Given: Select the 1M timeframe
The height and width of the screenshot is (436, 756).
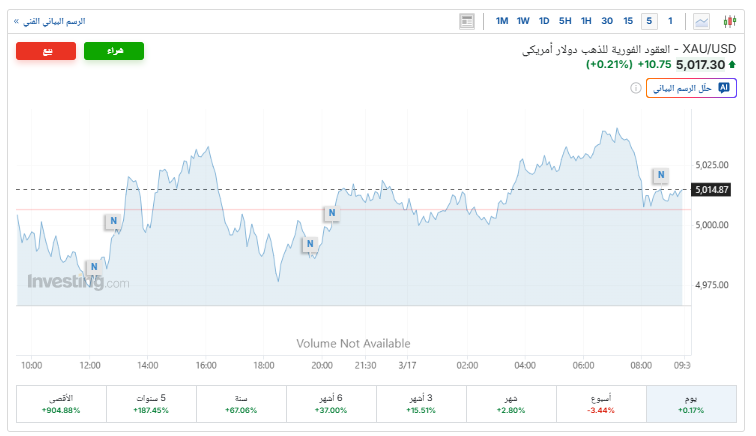Looking at the screenshot, I should pyautogui.click(x=502, y=21).
